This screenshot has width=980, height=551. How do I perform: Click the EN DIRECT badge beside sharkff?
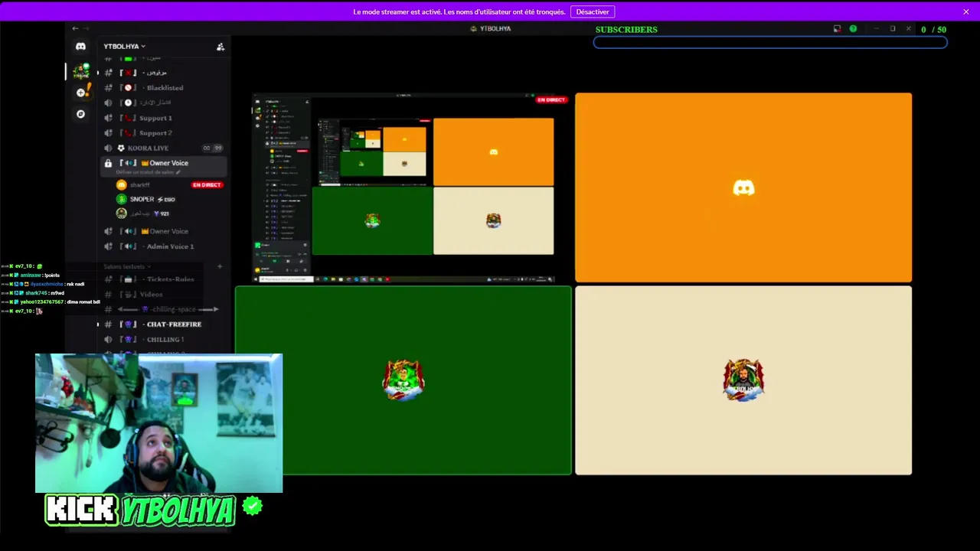[x=207, y=185]
